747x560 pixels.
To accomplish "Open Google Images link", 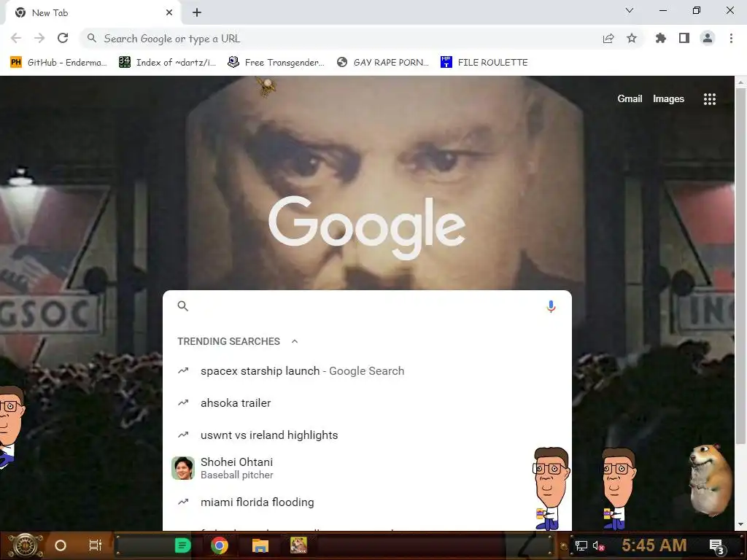I will coord(668,98).
